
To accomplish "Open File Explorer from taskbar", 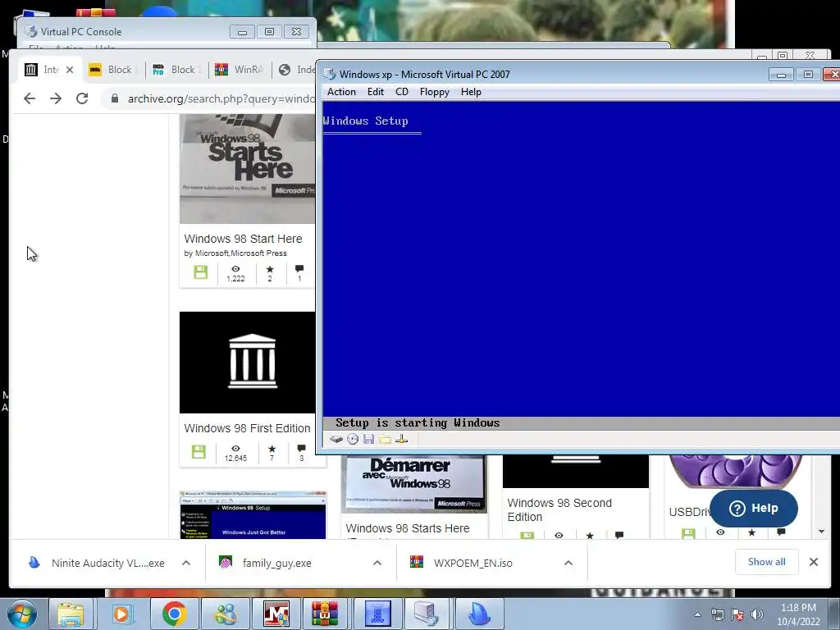I will tap(71, 614).
